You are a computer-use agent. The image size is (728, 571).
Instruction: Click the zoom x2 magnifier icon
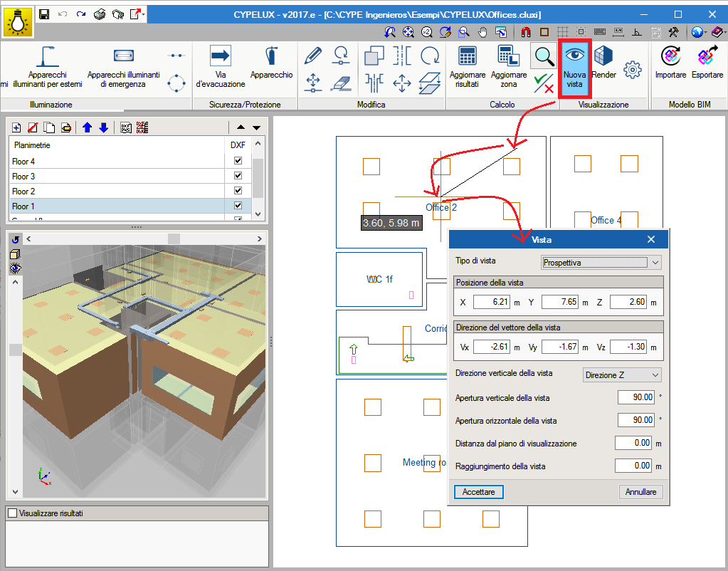point(427,32)
